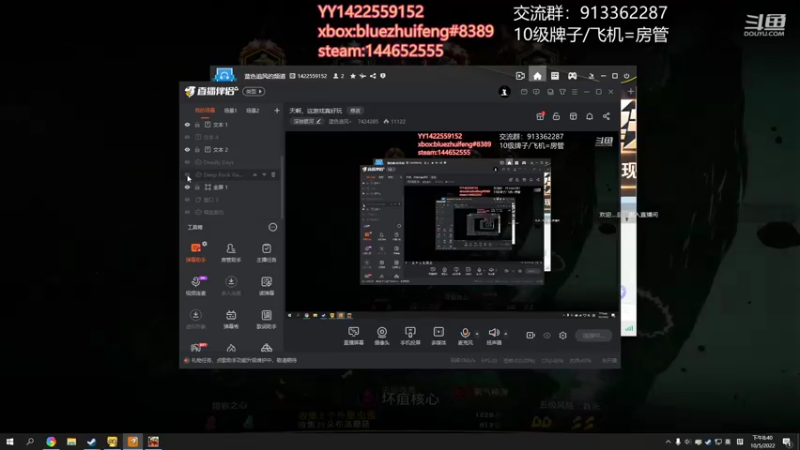
Task: Click the round avatar icon in companion title bar
Action: [504, 92]
